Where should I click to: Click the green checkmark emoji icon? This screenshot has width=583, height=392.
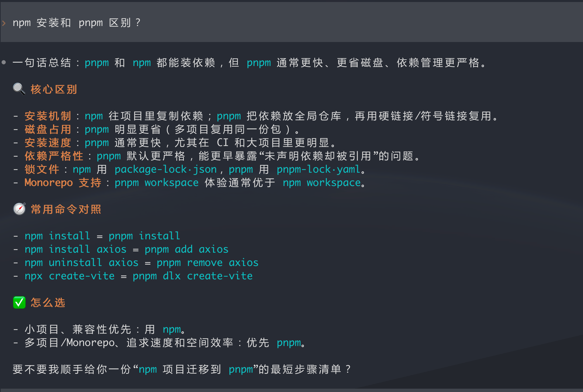tap(19, 302)
